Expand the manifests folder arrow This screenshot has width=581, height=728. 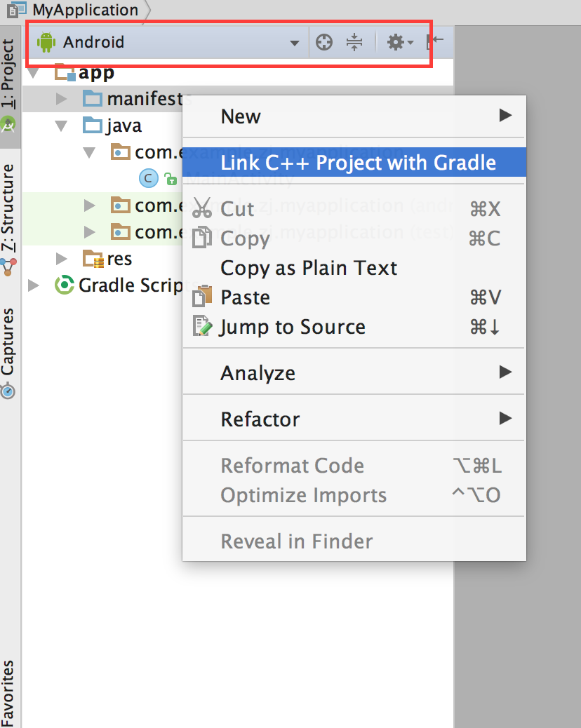(61, 99)
